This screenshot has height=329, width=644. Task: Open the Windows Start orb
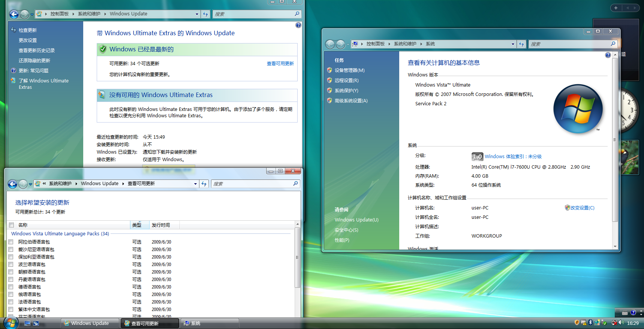[11, 323]
